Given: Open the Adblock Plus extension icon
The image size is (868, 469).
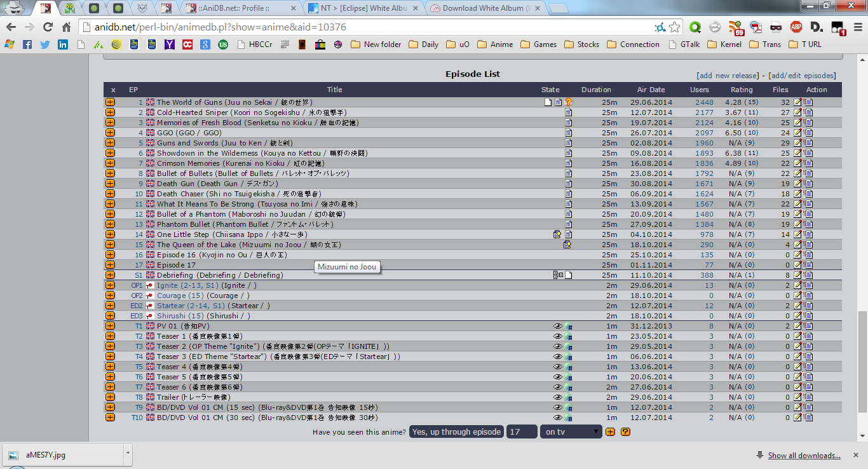Looking at the screenshot, I should pos(796,27).
